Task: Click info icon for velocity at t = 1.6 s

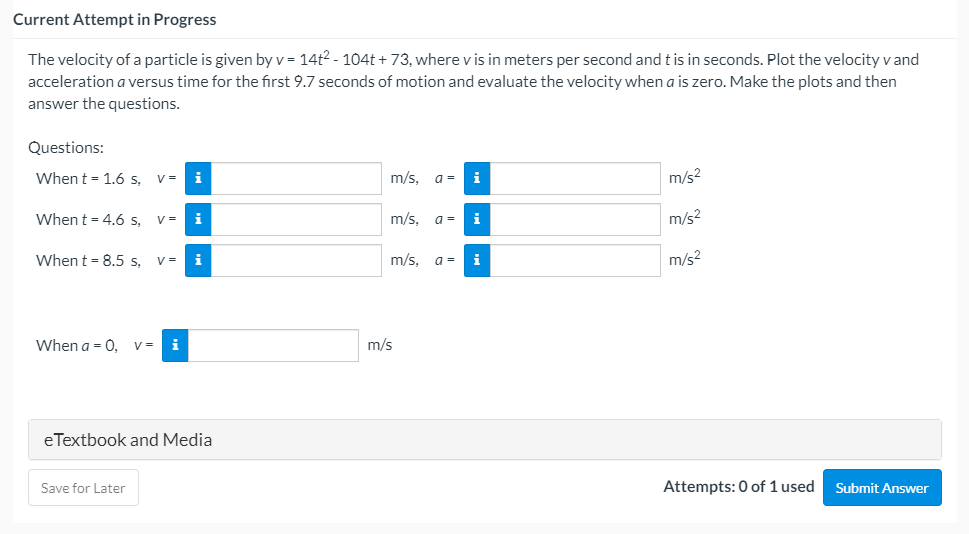Action: pyautogui.click(x=199, y=179)
